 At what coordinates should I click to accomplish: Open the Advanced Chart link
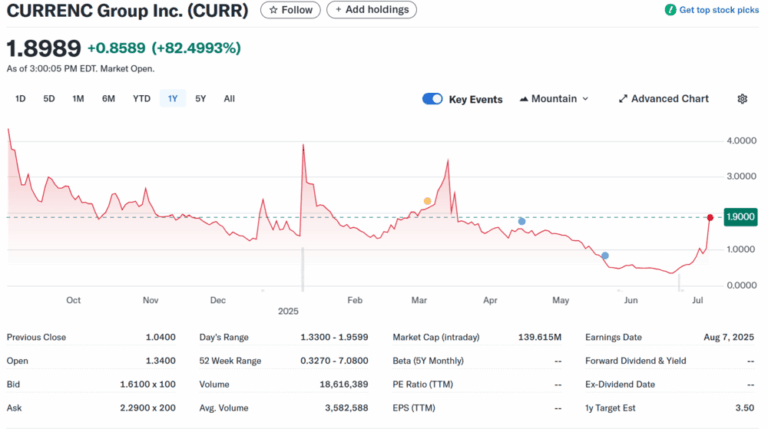663,99
